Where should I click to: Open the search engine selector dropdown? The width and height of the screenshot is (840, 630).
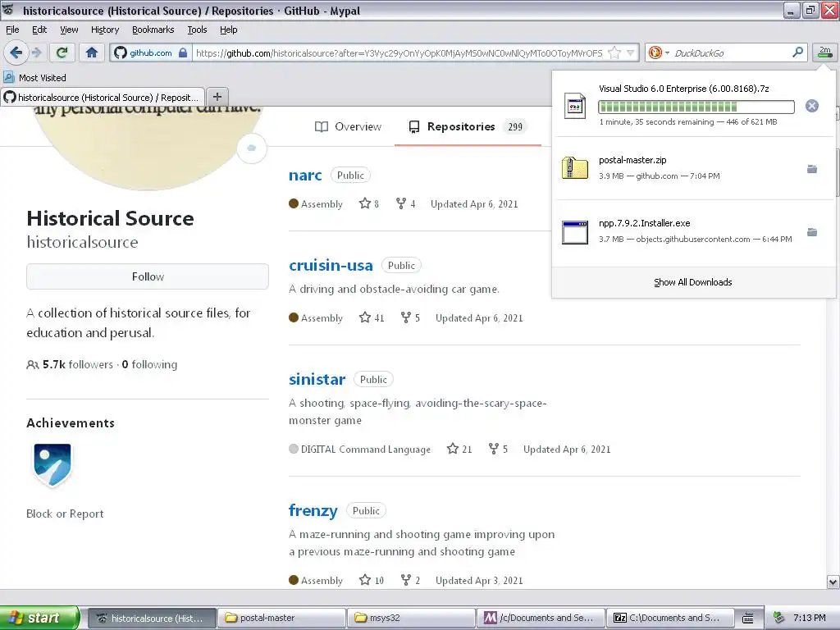pos(659,52)
